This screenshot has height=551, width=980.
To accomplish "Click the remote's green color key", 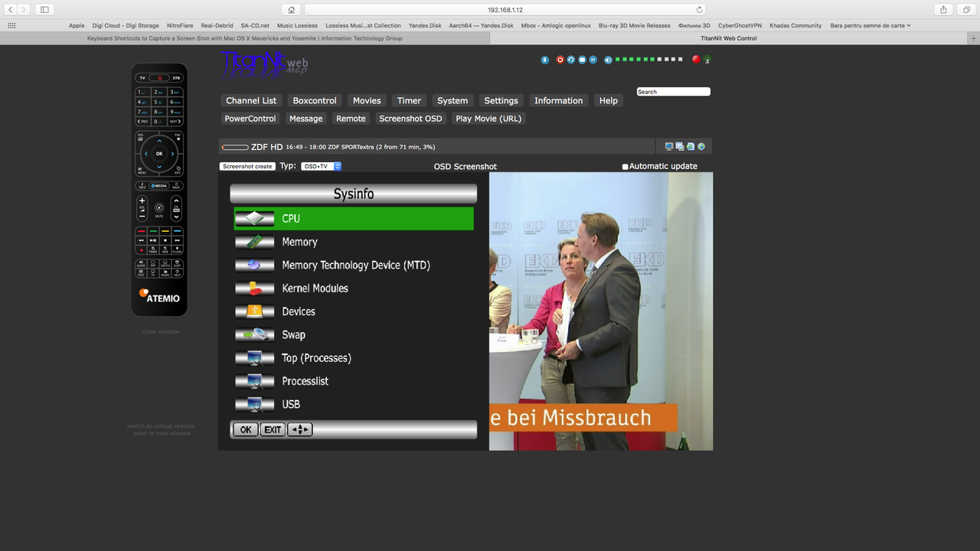I will [153, 230].
